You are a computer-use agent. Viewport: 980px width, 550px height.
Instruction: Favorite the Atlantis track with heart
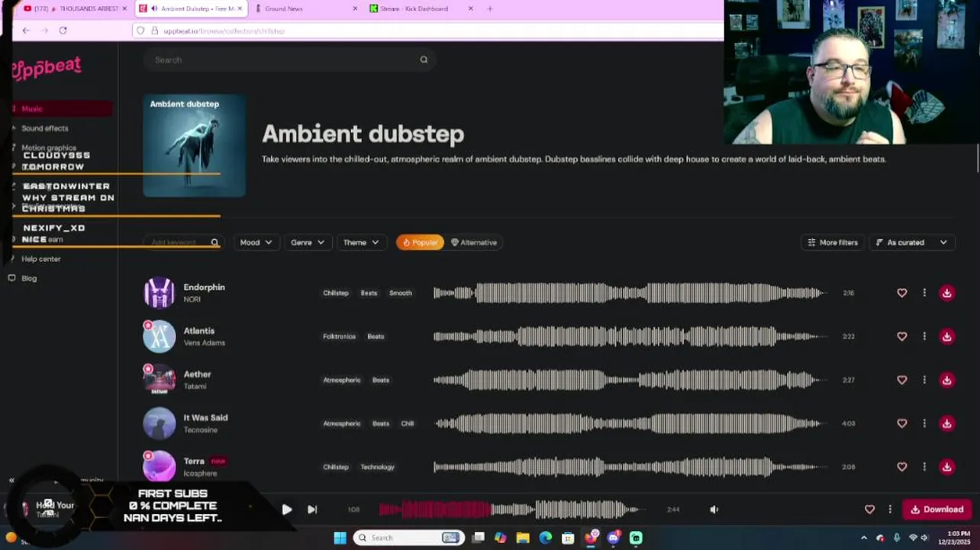coord(902,336)
